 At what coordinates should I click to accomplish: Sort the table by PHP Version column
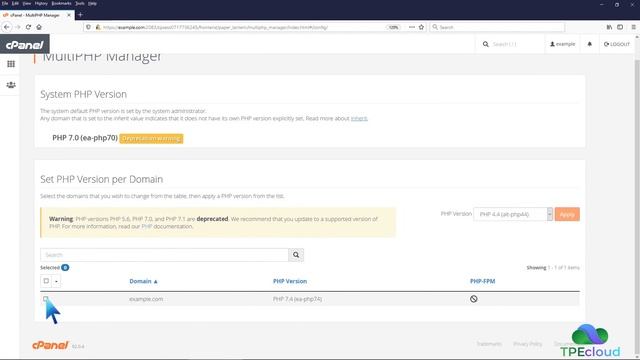tap(290, 281)
